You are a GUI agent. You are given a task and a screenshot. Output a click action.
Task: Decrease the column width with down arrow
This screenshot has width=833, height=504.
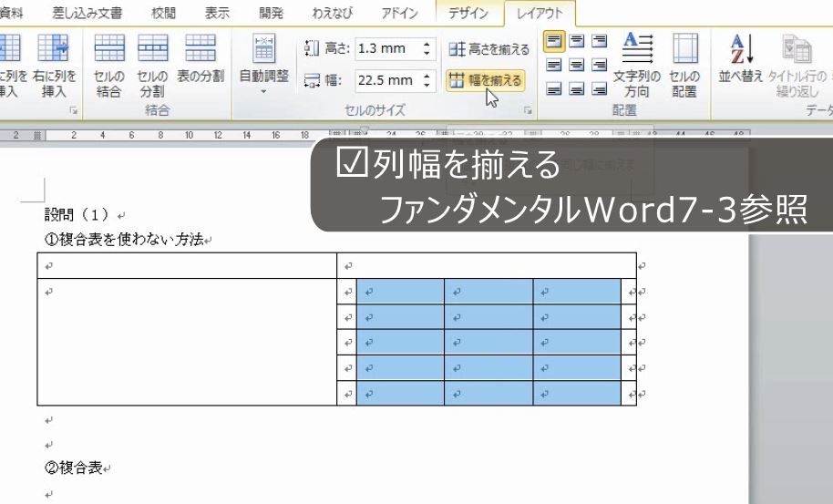click(x=427, y=86)
